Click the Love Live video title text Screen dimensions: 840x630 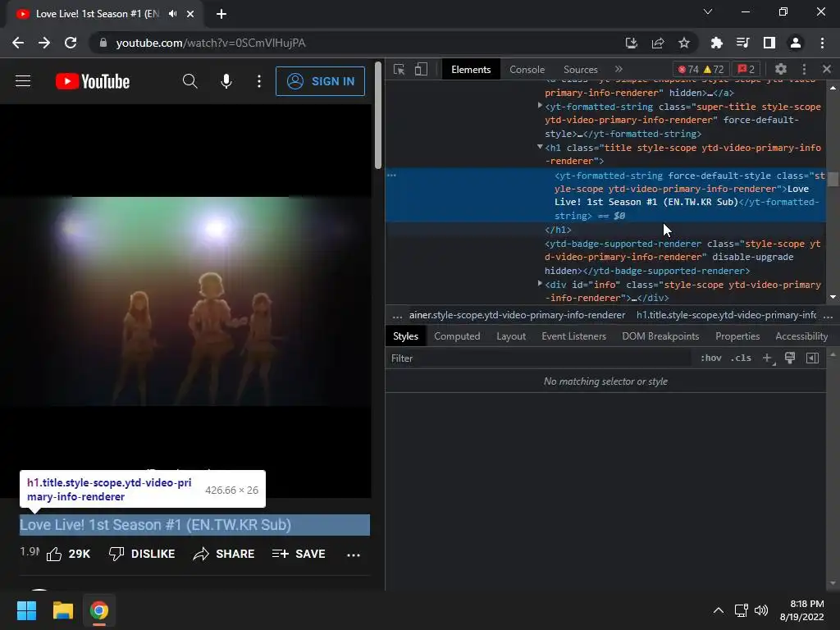coord(155,525)
